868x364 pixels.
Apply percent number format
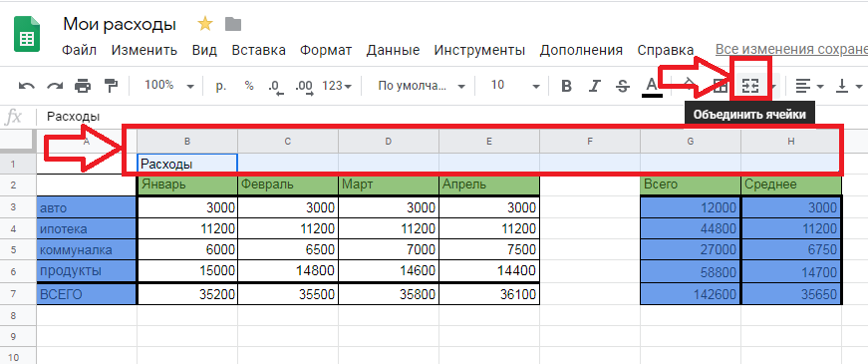pos(249,86)
